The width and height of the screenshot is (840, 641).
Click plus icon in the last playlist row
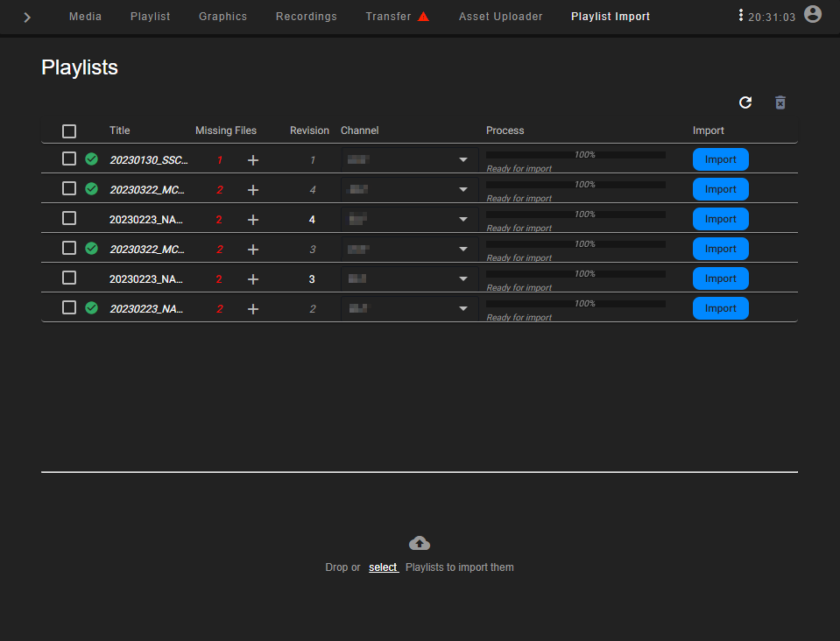click(x=253, y=309)
